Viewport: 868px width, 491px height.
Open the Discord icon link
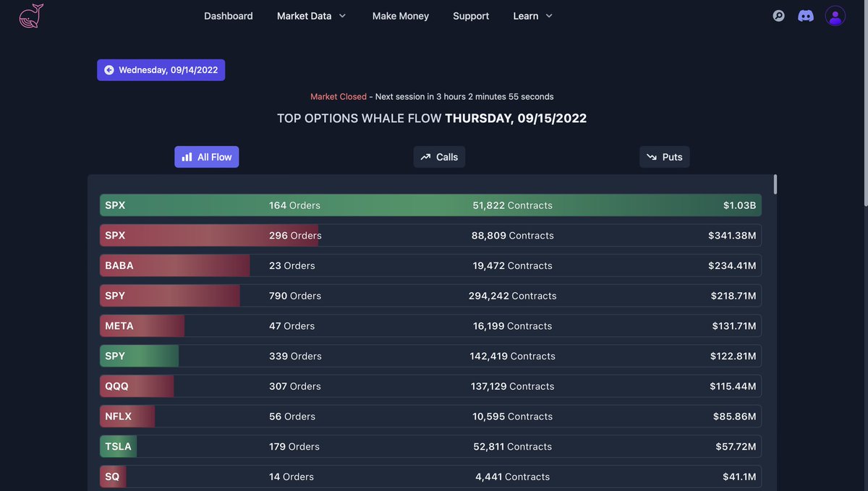[x=806, y=16]
